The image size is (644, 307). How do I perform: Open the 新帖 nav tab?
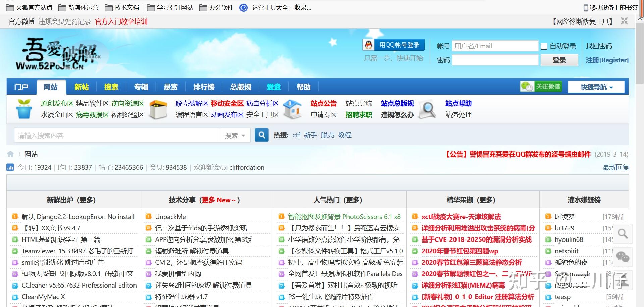(82, 87)
